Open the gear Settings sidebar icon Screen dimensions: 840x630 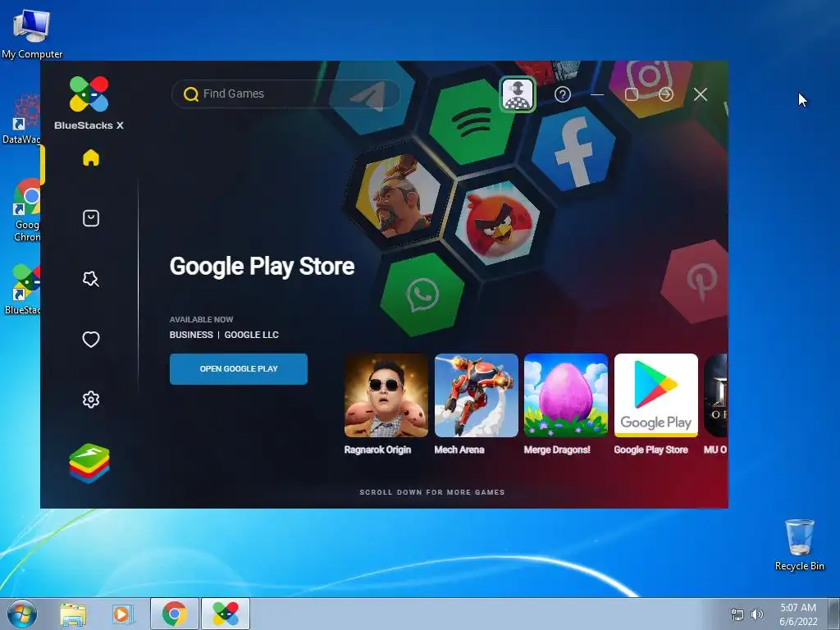91,399
